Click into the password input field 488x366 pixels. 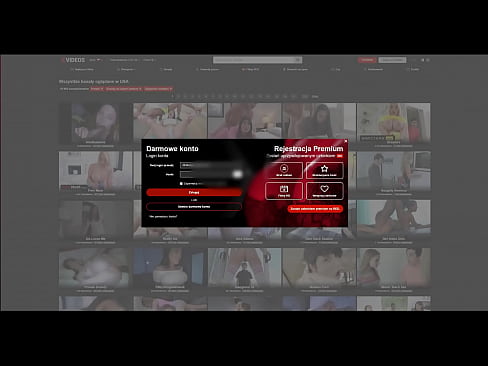point(211,174)
